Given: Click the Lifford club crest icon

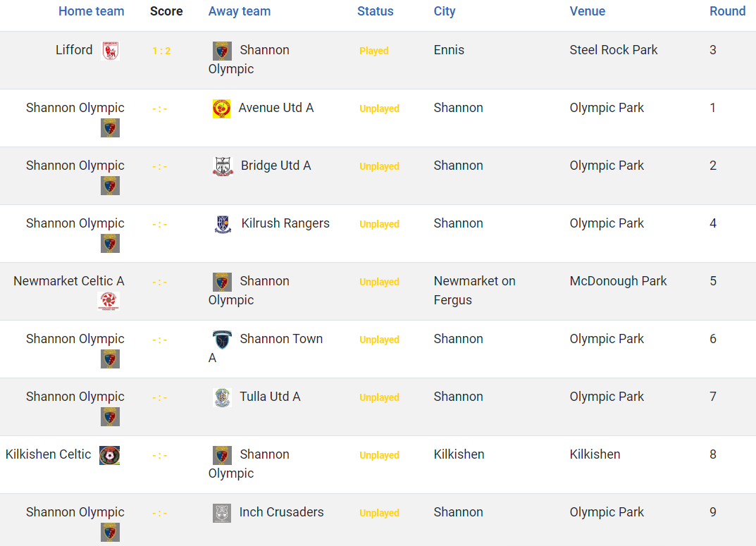Looking at the screenshot, I should (111, 51).
